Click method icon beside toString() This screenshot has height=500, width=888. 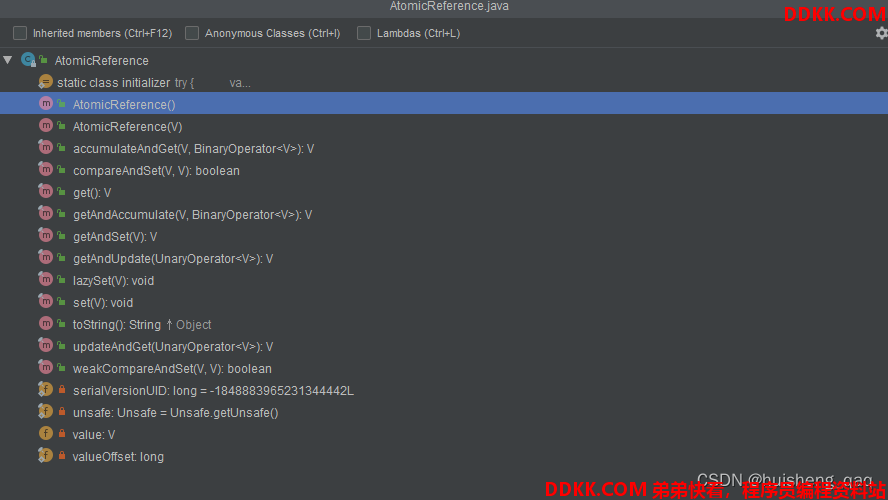(45, 324)
